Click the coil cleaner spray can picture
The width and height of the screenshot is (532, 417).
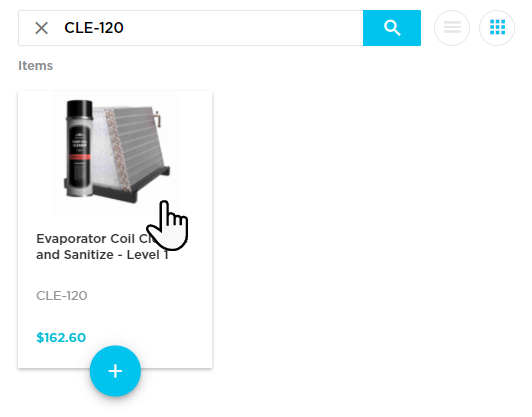click(79, 148)
